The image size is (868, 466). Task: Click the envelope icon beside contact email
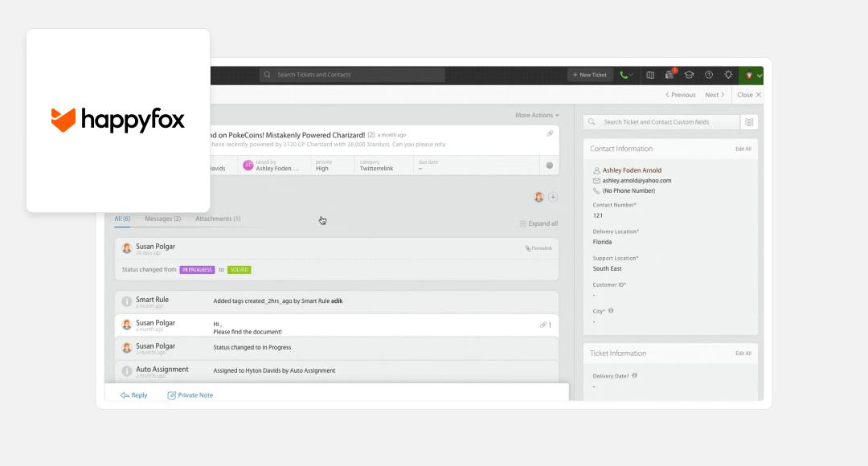point(596,181)
